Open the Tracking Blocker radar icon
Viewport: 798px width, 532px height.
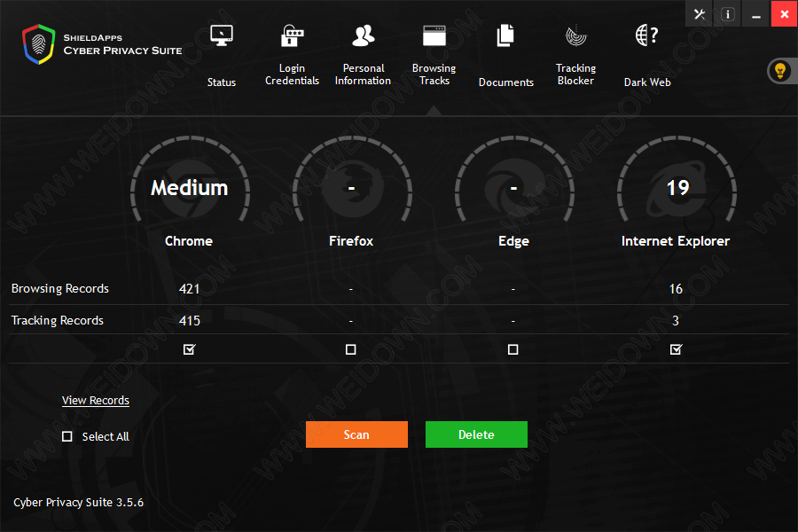coord(576,35)
